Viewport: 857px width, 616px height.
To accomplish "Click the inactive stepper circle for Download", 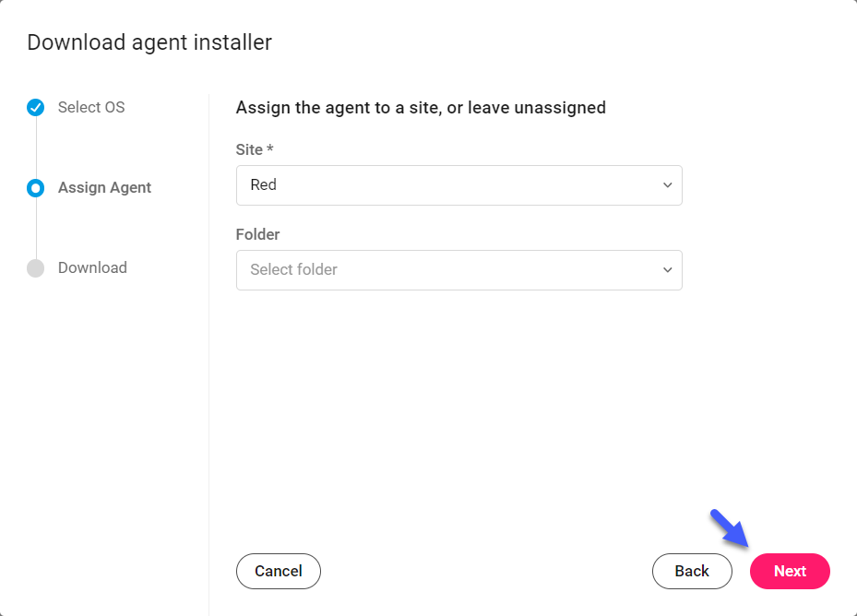I will 35,267.
